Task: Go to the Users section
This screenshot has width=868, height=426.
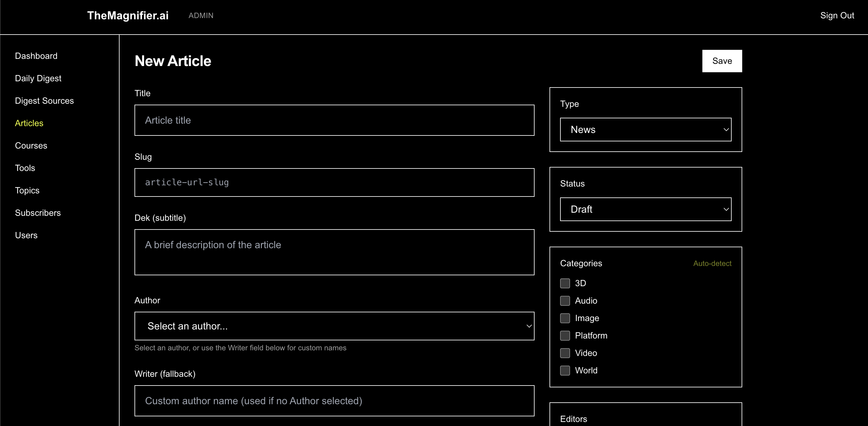Action: coord(26,235)
